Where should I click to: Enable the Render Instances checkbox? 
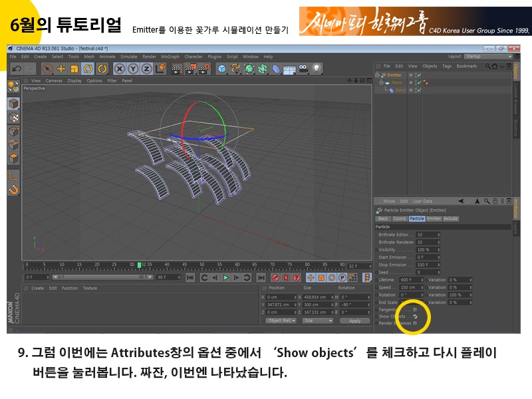click(415, 323)
